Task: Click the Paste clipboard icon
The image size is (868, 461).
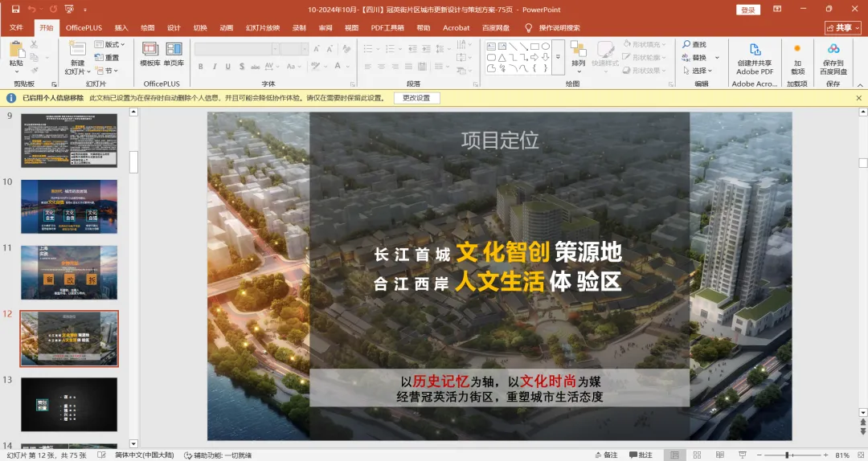Action: 17,50
